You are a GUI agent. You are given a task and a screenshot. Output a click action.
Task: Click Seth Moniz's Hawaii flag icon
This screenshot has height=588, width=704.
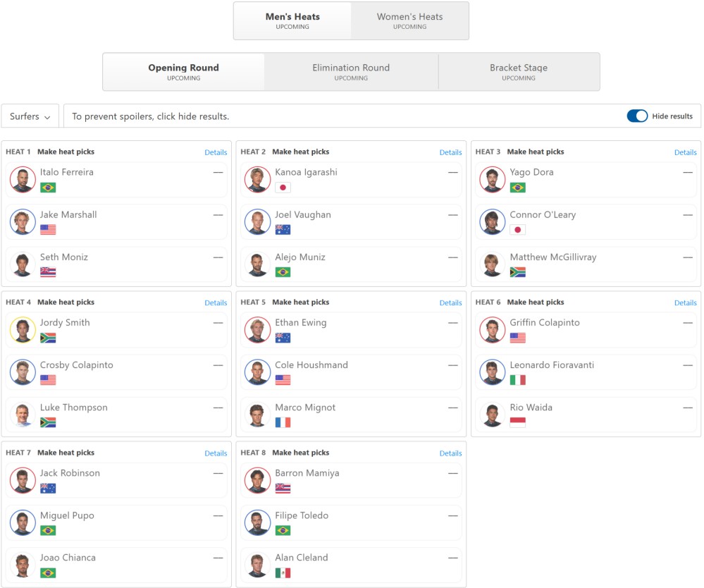[x=48, y=272]
